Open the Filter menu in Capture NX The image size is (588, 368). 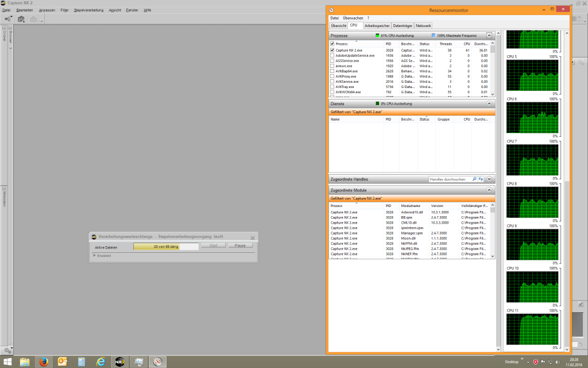(x=64, y=10)
